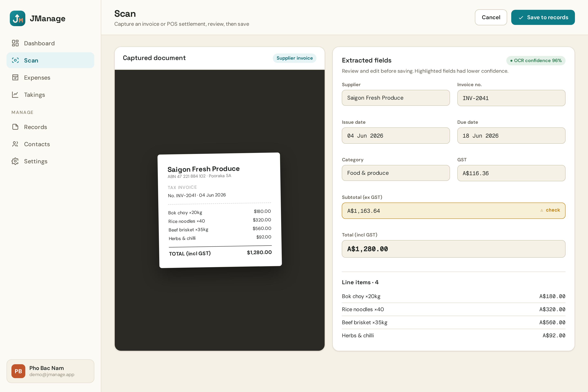
Task: Click the Supplier invoice badge
Action: [x=294, y=58]
